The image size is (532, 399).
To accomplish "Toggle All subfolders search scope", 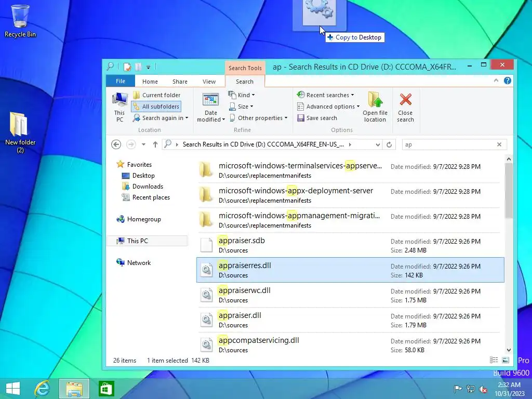I will [x=156, y=107].
